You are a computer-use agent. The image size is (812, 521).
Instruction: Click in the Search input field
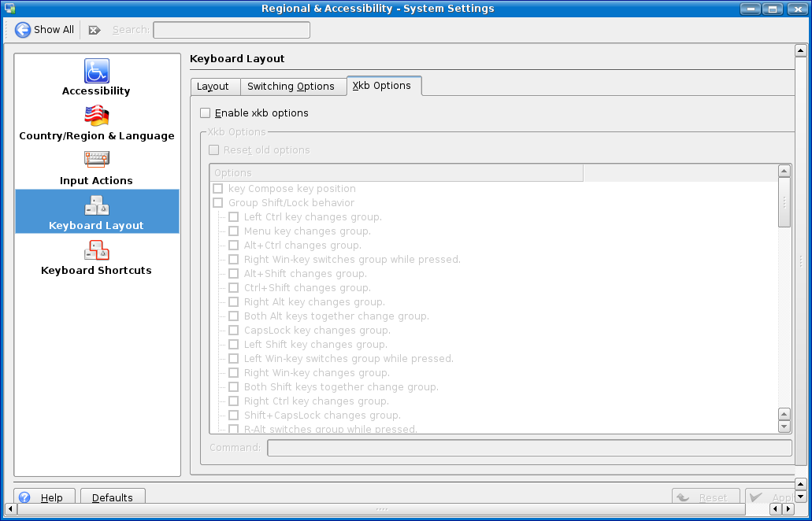point(232,30)
